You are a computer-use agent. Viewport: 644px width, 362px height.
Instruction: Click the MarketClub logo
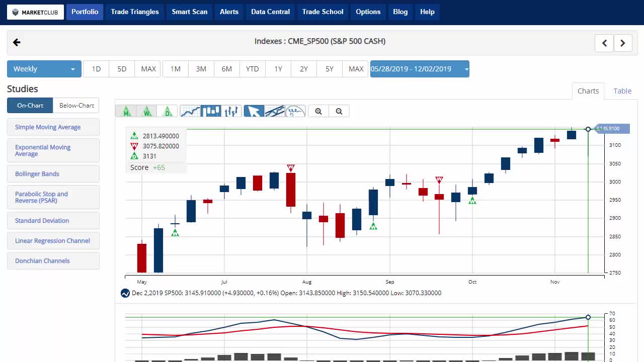(35, 12)
